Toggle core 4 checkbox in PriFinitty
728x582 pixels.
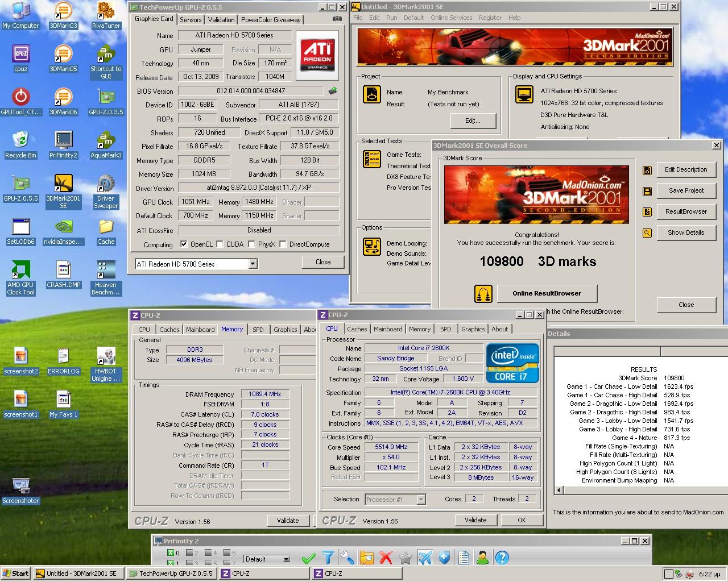coord(208,552)
